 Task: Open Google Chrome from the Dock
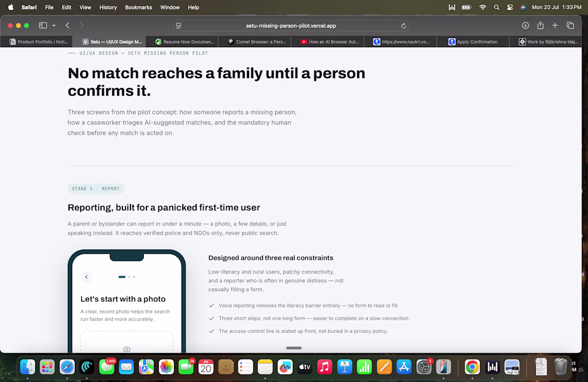point(472,367)
